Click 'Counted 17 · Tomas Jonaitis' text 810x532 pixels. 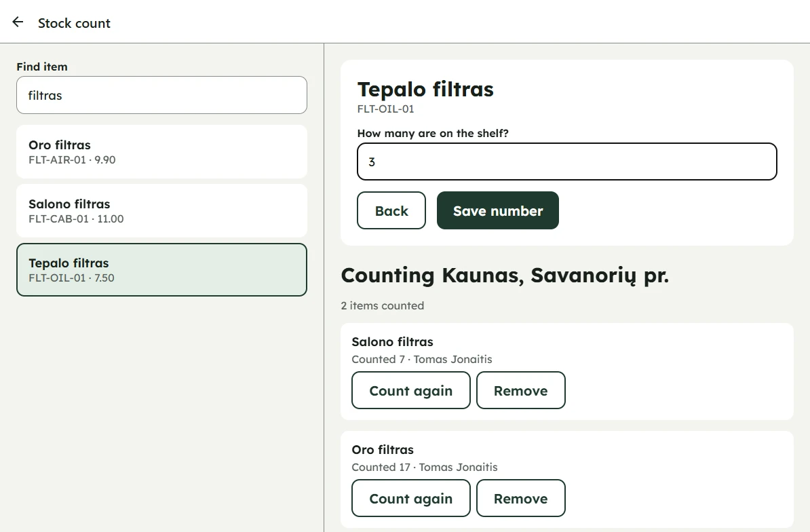coord(424,467)
